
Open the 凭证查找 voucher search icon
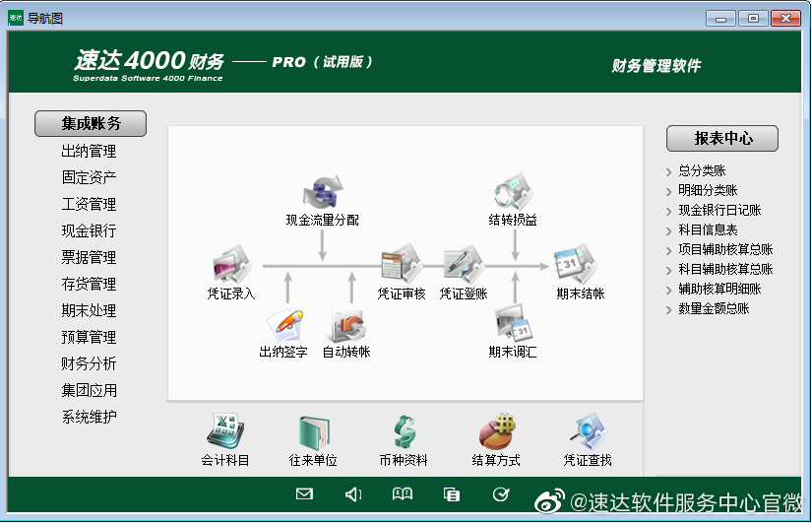coord(588,432)
